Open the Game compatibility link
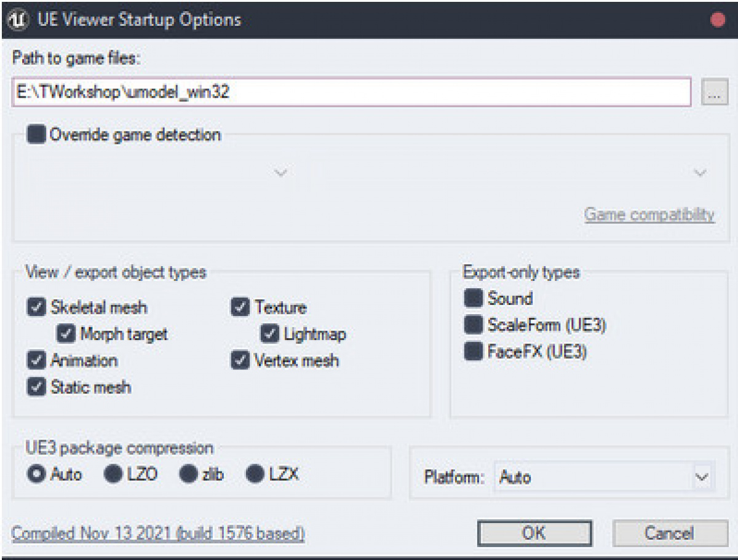This screenshot has height=560, width=738. 649,215
